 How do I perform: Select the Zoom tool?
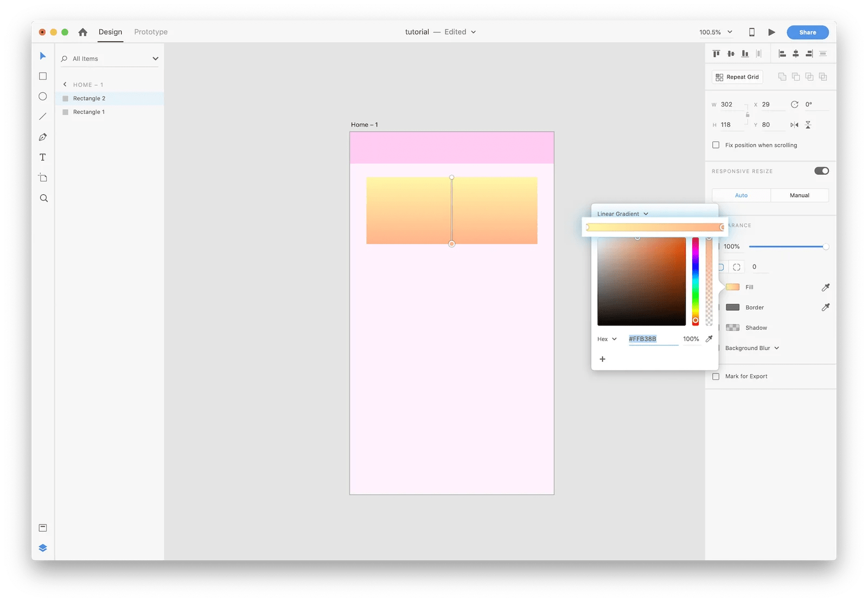43,198
